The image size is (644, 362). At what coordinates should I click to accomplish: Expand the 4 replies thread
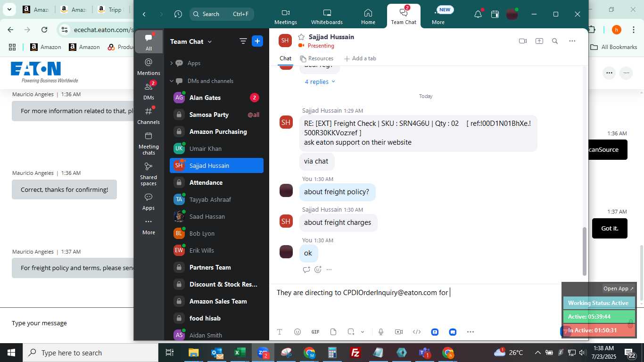[x=320, y=82]
